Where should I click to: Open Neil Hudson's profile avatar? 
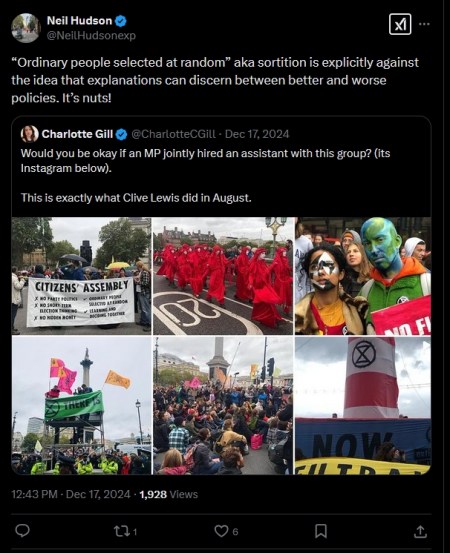26,28
